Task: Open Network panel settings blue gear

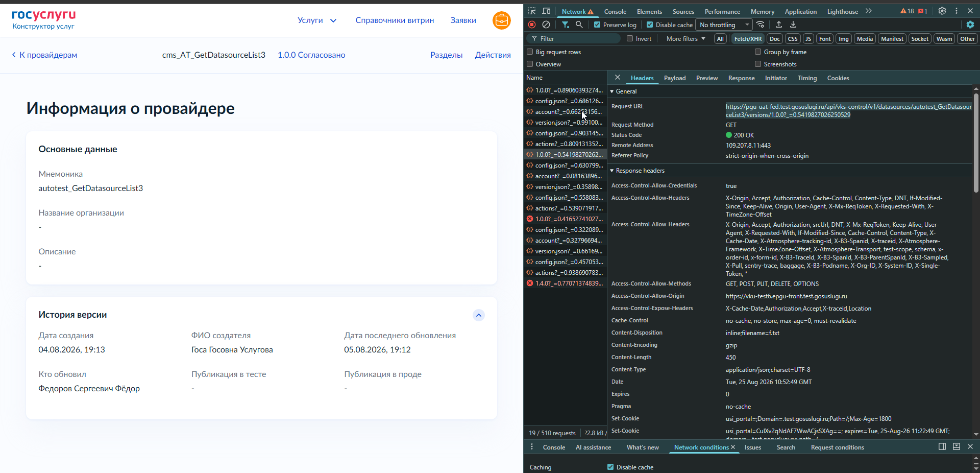Action: 970,25
